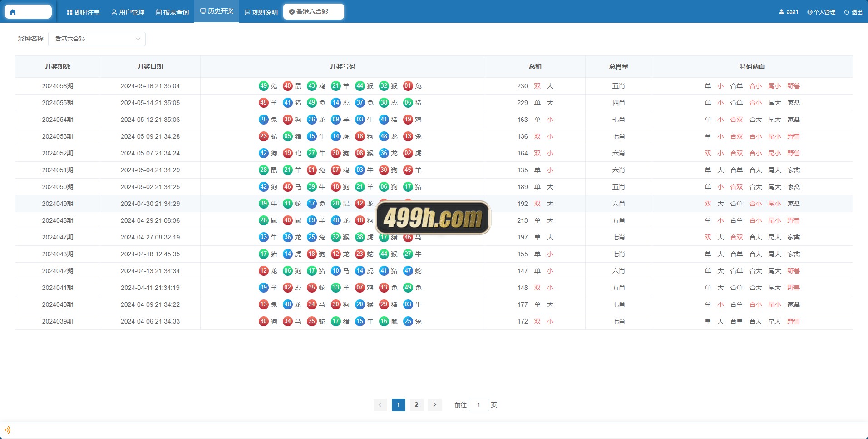This screenshot has width=868, height=439.
Task: Click ball 20 in row 2024040期
Action: [x=360, y=304]
